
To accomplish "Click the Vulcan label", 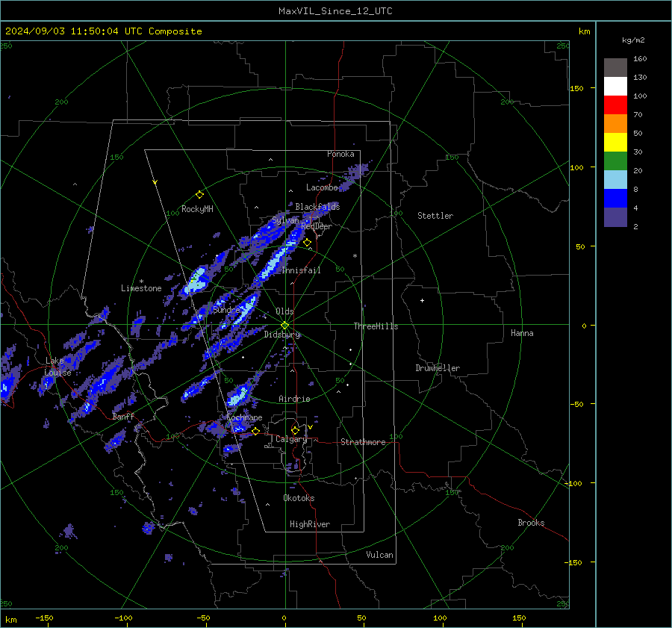I will (x=379, y=555).
